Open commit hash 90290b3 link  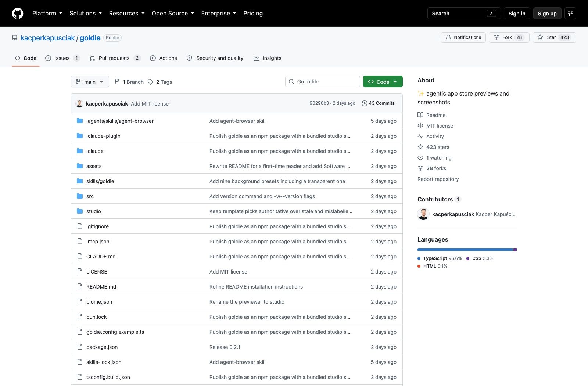[x=319, y=103]
